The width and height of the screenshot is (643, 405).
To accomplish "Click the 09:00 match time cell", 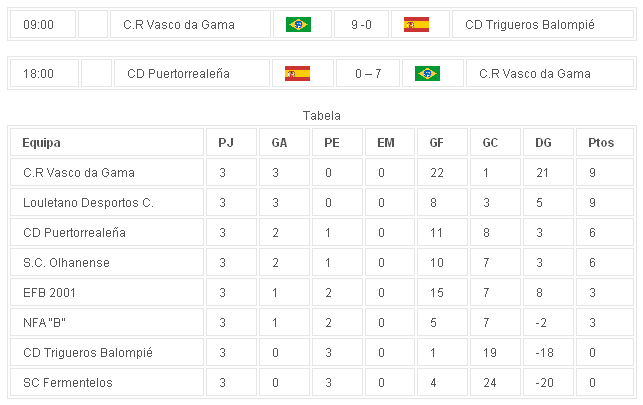I will [x=39, y=24].
